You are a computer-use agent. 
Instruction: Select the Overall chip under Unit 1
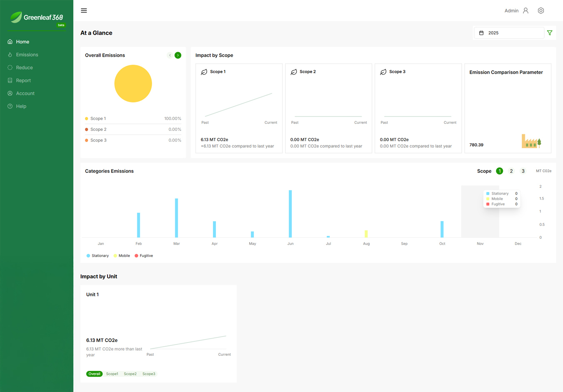[x=94, y=374]
